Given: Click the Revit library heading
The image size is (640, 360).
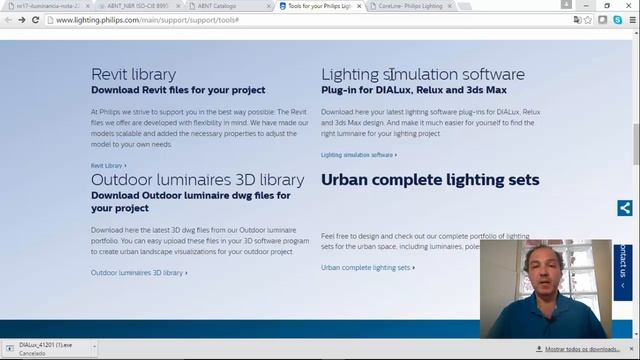Looking at the screenshot, I should pyautogui.click(x=133, y=74).
